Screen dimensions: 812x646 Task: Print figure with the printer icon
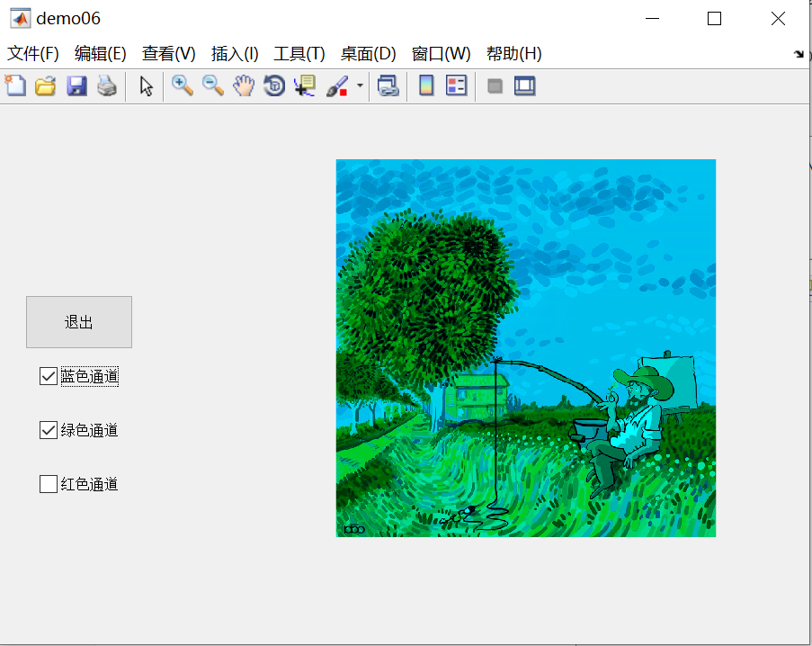coord(107,85)
